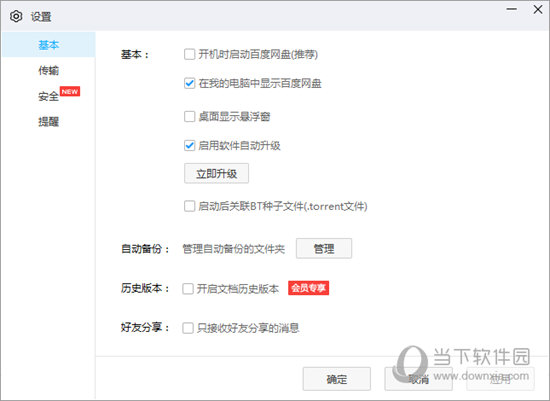Switch to the 传输 settings tab

(x=48, y=71)
